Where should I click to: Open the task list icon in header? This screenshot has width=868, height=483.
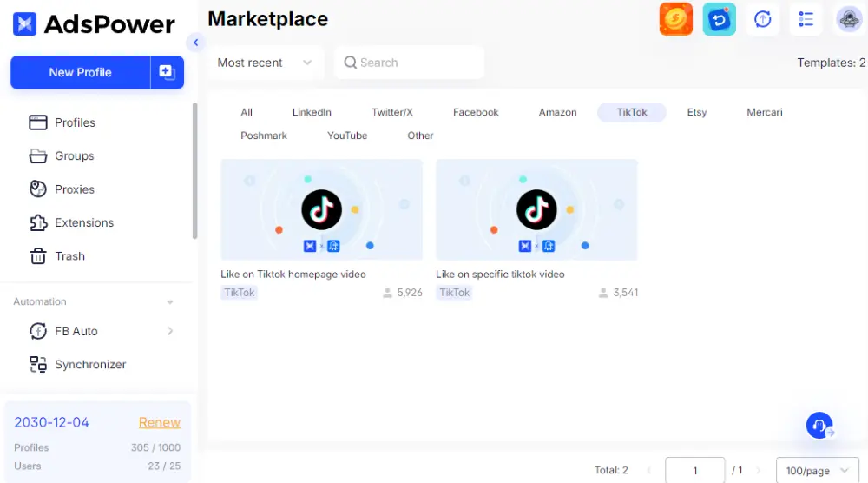tap(806, 19)
